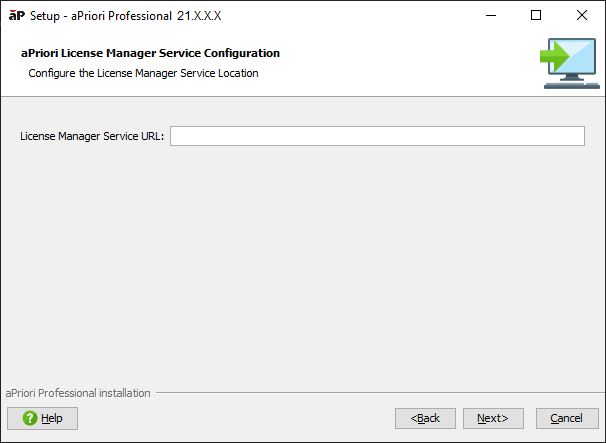Click the aP application icon in title bar
The width and height of the screenshot is (606, 443).
16,15
